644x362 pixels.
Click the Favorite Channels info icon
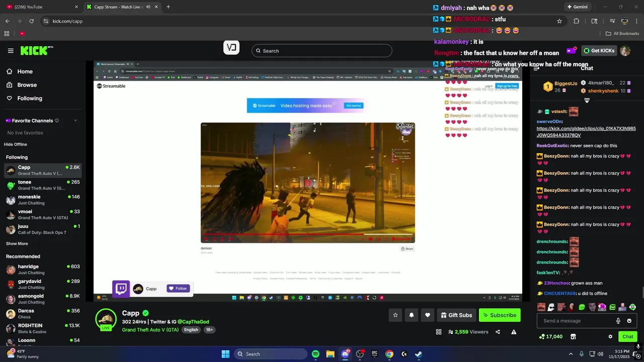click(x=57, y=121)
